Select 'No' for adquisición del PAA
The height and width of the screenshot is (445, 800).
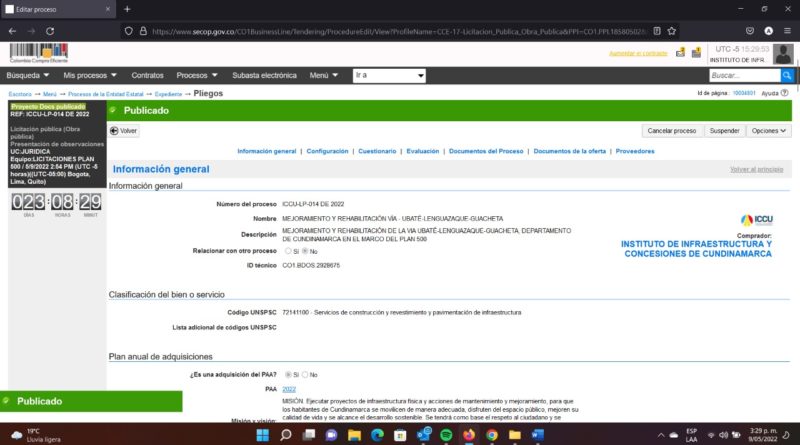(x=305, y=374)
